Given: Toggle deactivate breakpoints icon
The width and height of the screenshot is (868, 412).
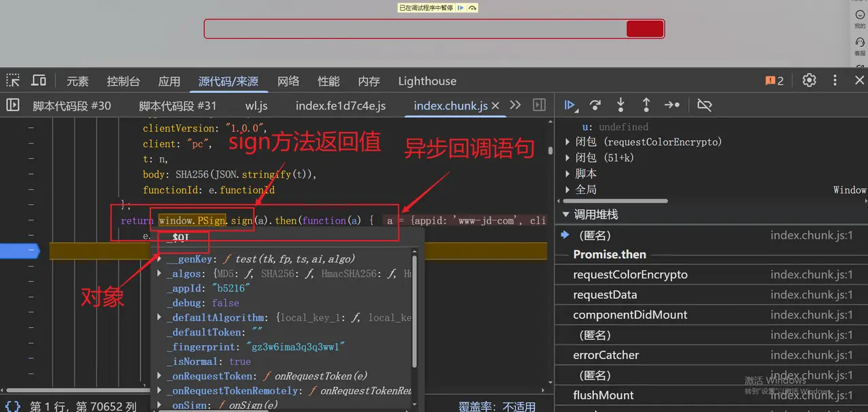Looking at the screenshot, I should pyautogui.click(x=705, y=105).
